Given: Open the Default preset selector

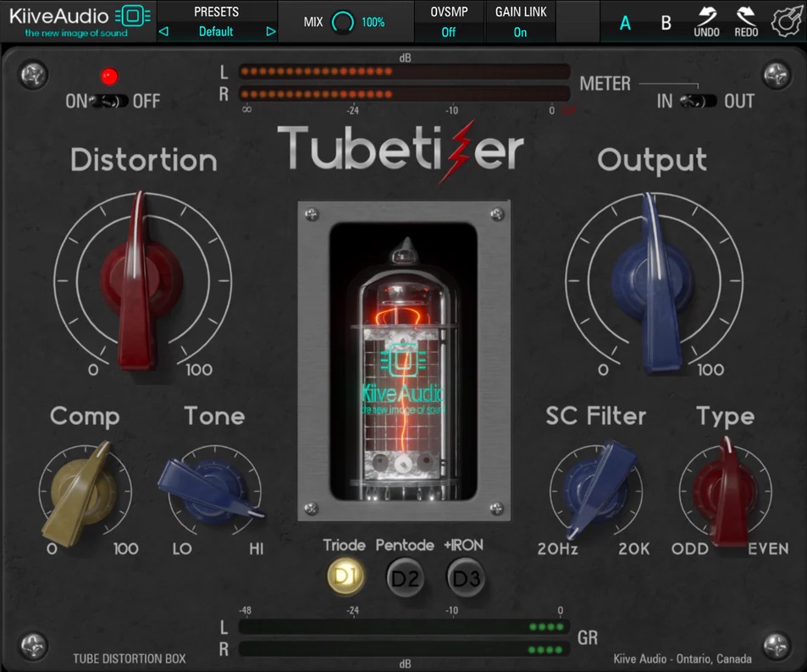Looking at the screenshot, I should pos(216,31).
